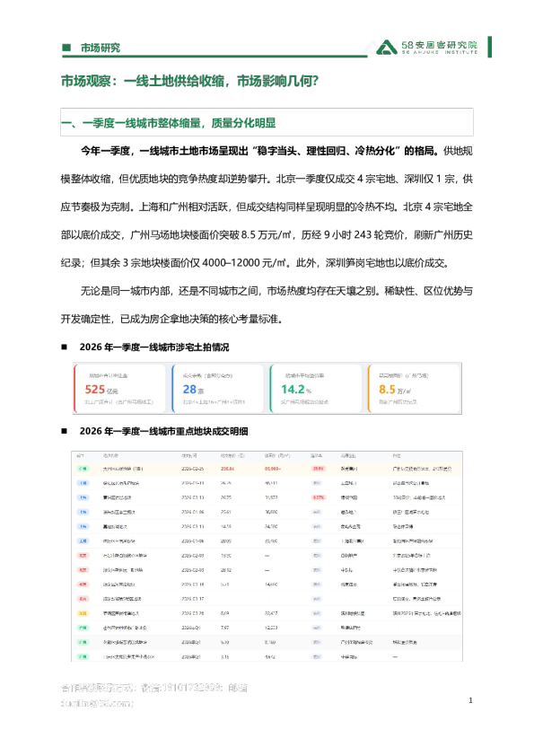This screenshot has width=534, height=756.
Task: Click subheading 2026 年一季度一线城市涉宅土拍情况
Action: pyautogui.click(x=154, y=347)
